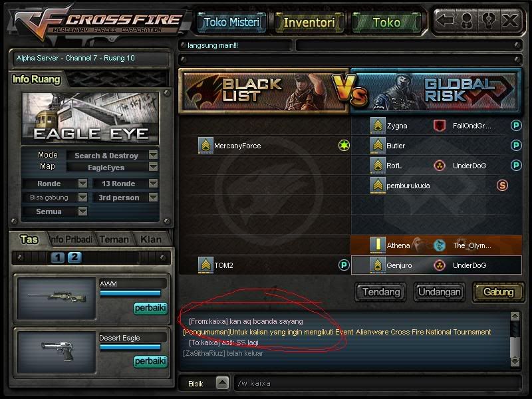Switch to bag slot 2
This screenshot has height=399, width=532.
[74, 257]
